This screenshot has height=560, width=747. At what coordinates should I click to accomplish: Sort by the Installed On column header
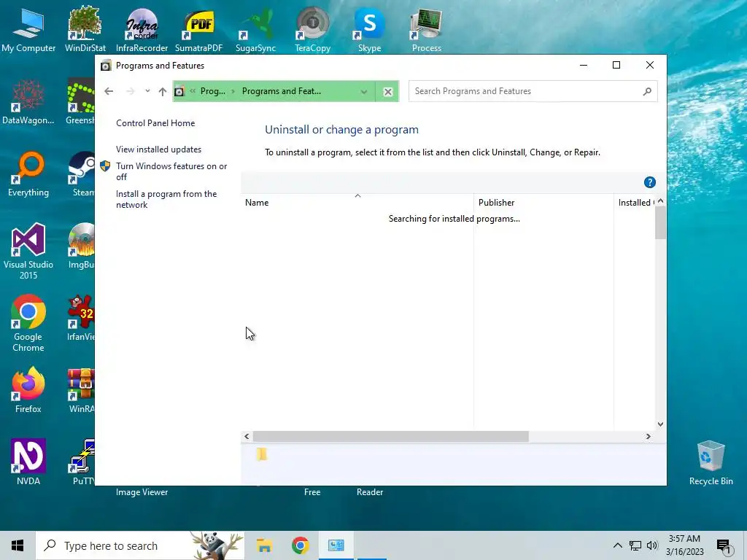(634, 203)
